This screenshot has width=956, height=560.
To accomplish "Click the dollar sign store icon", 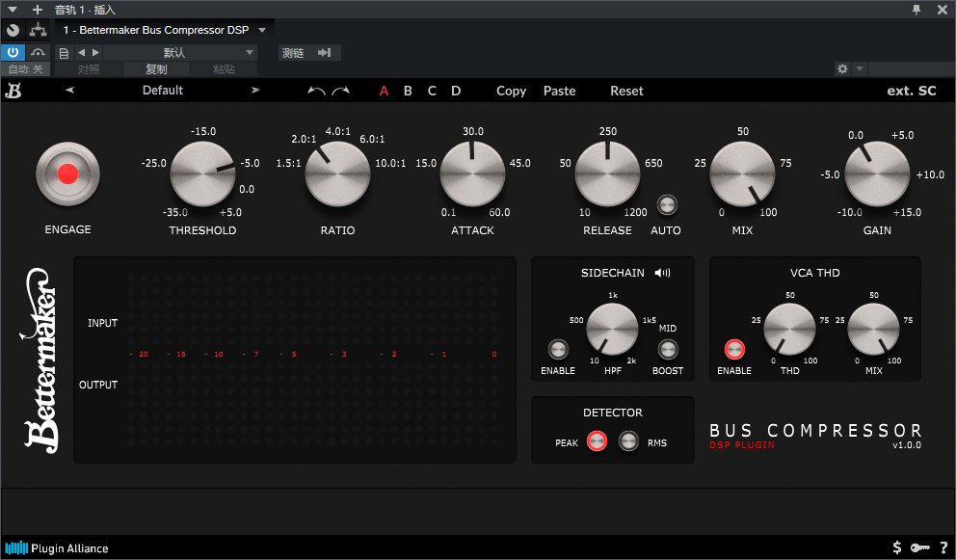I will click(897, 547).
